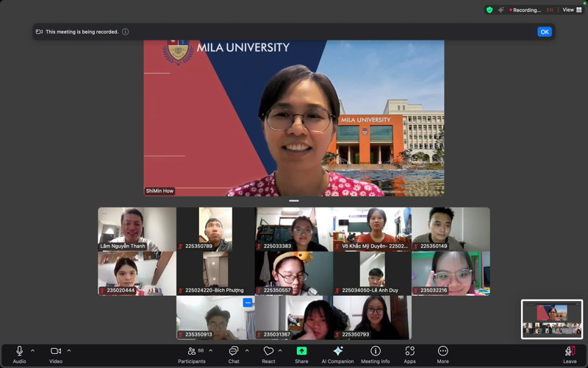Select Võ Khắc Mỹ Duyên video tile
The width and height of the screenshot is (588, 368).
point(373,229)
